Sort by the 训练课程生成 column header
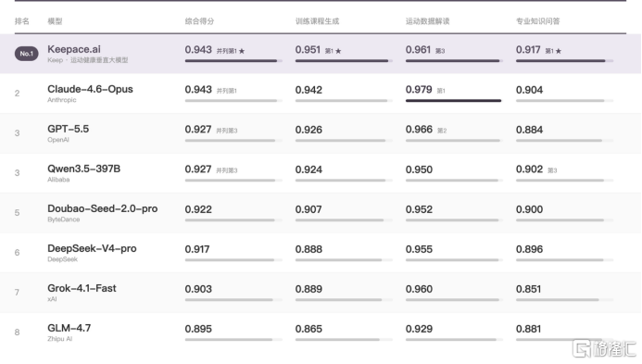This screenshot has height=364, width=642. [318, 21]
